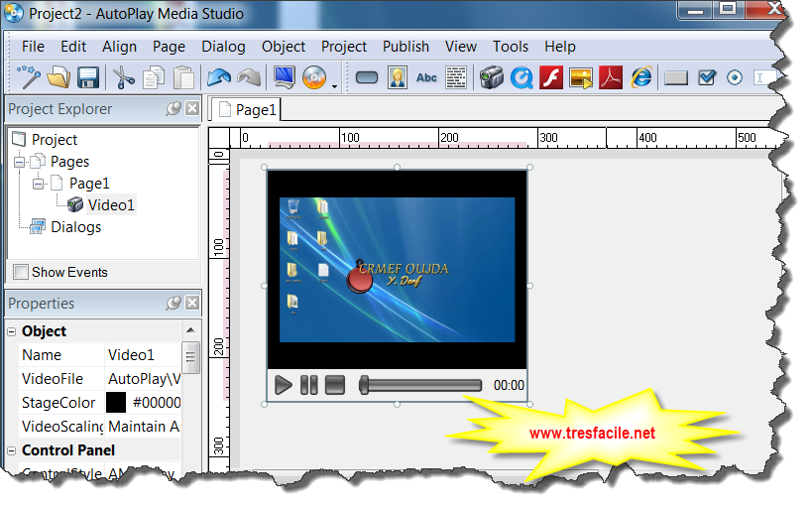Close the Project Explorer panel
Screen dimensions: 812x508
[192, 108]
